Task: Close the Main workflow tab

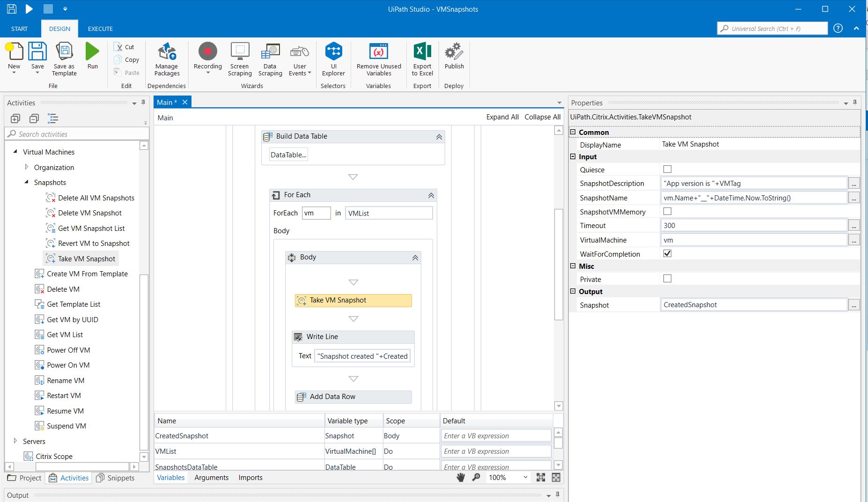Action: [x=185, y=102]
